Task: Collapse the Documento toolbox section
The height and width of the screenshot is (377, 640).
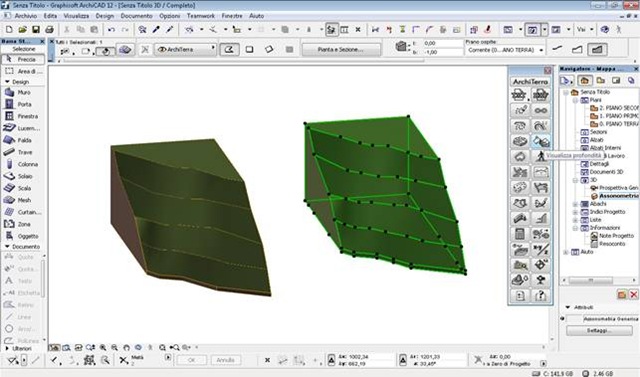Action: pyautogui.click(x=7, y=247)
